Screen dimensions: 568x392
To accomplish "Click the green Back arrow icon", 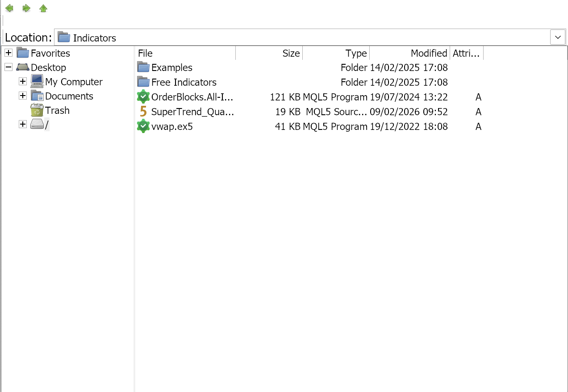I will tap(9, 8).
